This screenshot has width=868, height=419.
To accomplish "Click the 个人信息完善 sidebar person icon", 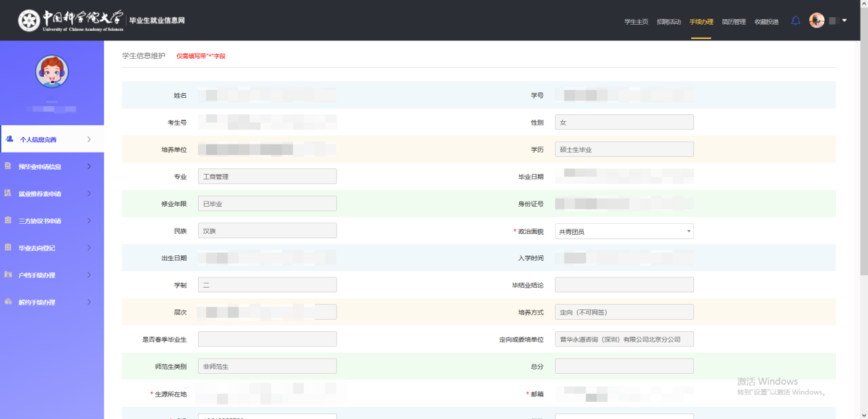I will 10,139.
